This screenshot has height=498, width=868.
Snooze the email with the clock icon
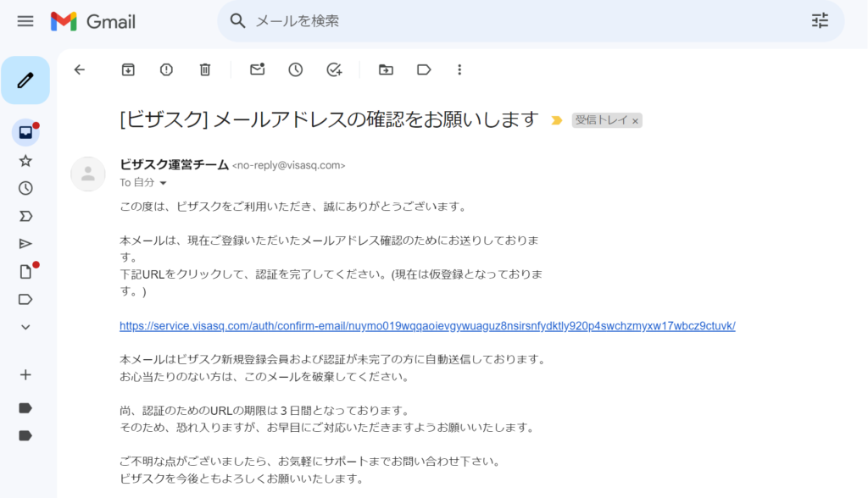(295, 69)
